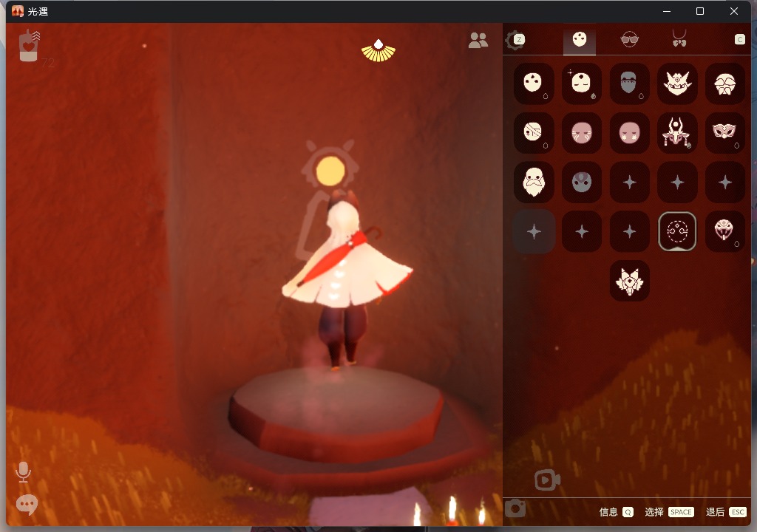Switch to the mask category tab
The height and width of the screenshot is (532, 757).
pos(580,39)
